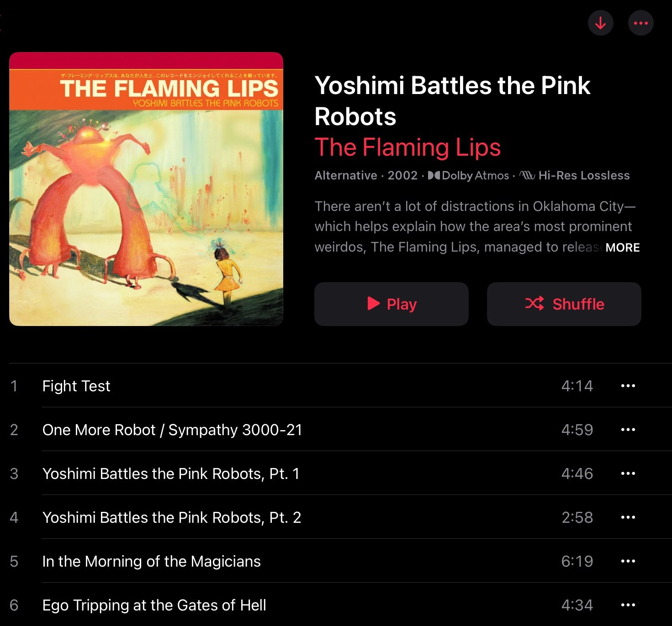The height and width of the screenshot is (626, 672).
Task: Shuffle the album tracks
Action: (x=564, y=304)
